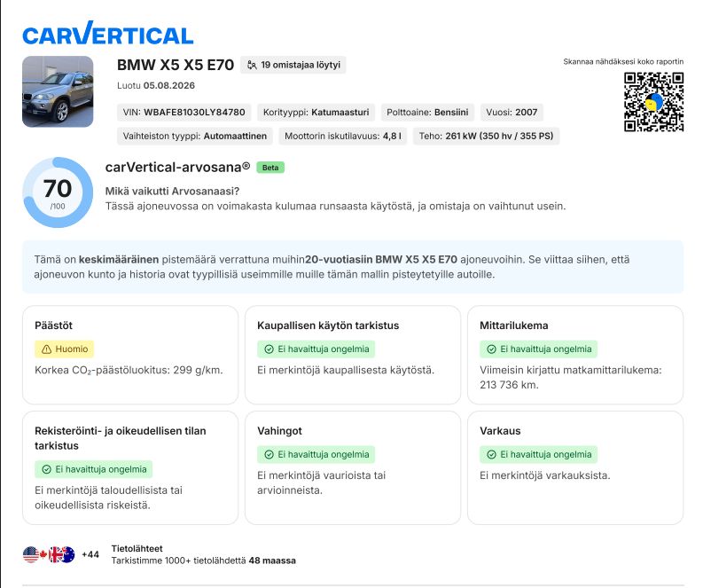
Task: Click the Canadian flag icon
Action: tap(43, 555)
